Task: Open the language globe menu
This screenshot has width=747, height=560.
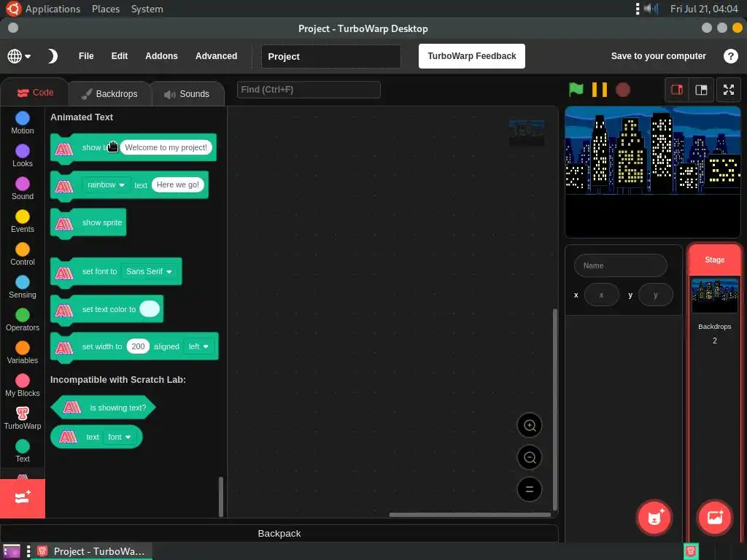Action: click(x=19, y=56)
